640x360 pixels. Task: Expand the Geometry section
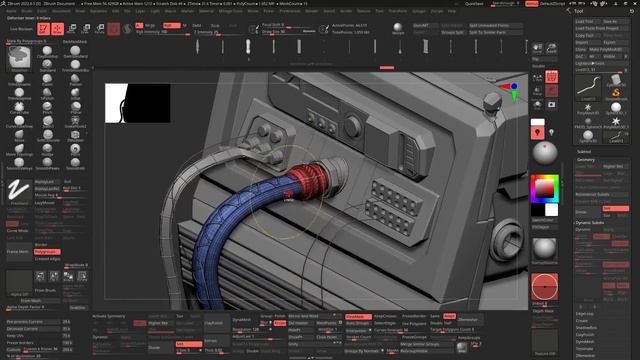(x=586, y=160)
